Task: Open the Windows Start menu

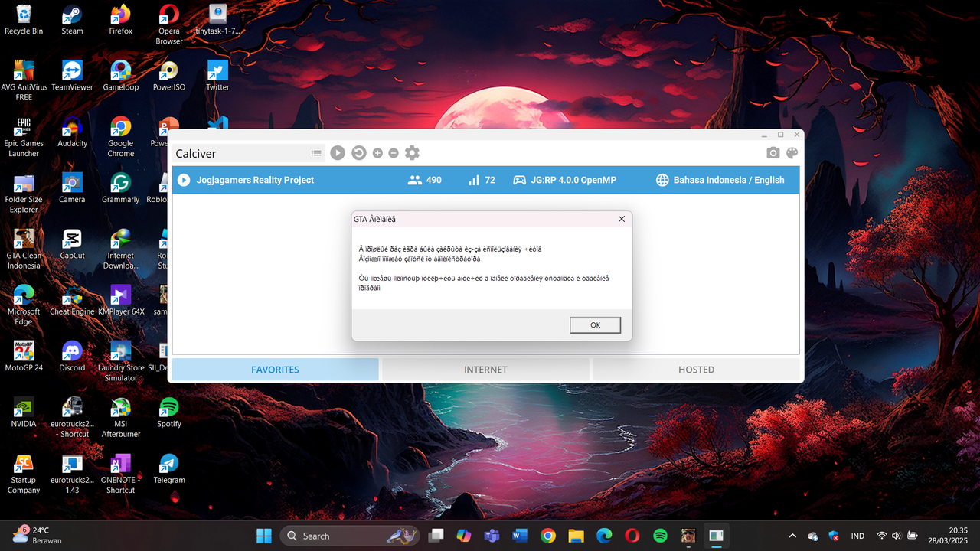Action: coord(264,536)
